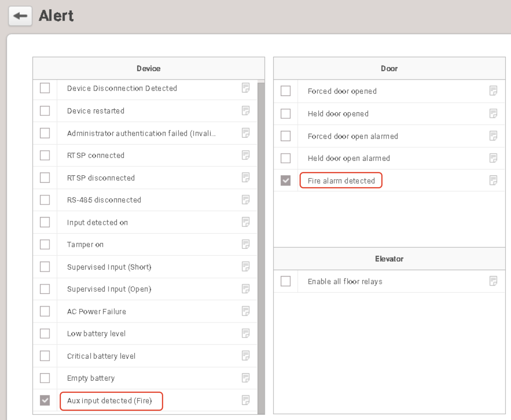
Task: Open note icon for RS-485 disconnected
Action: click(246, 199)
